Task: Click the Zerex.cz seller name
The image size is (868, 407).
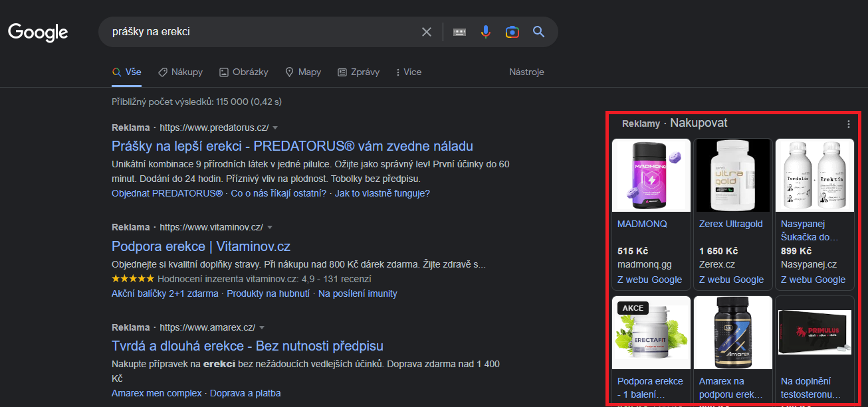Action: tap(717, 264)
